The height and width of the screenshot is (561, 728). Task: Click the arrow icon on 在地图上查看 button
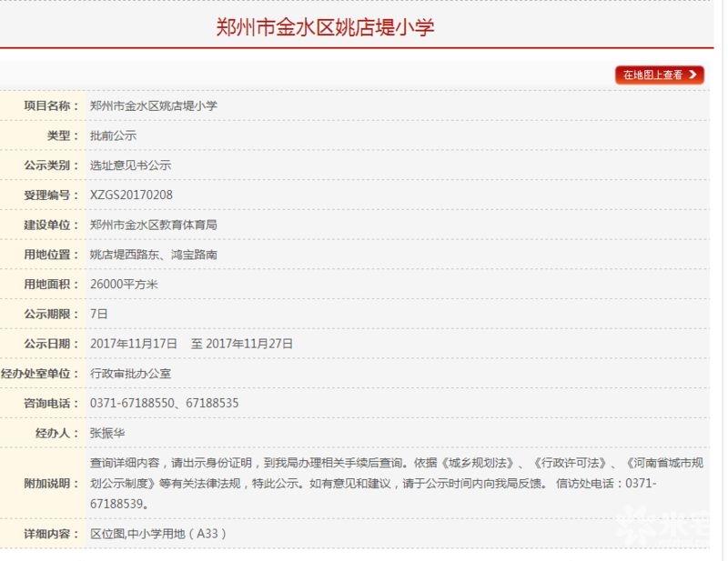coord(693,75)
